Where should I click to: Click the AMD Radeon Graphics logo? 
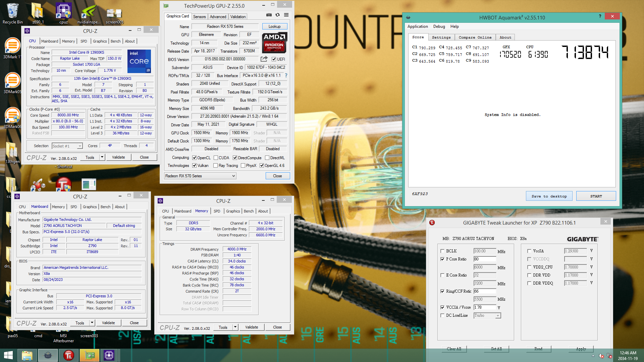[x=274, y=43]
